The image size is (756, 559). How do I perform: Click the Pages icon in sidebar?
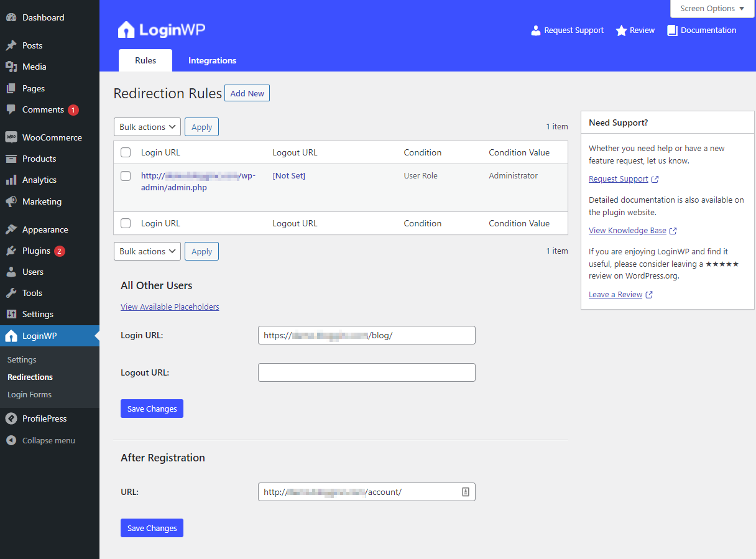tap(11, 88)
